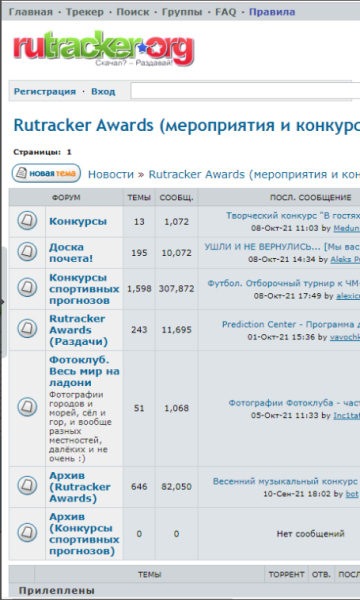Open the Правила page
This screenshot has width=360, height=600.
(x=272, y=12)
